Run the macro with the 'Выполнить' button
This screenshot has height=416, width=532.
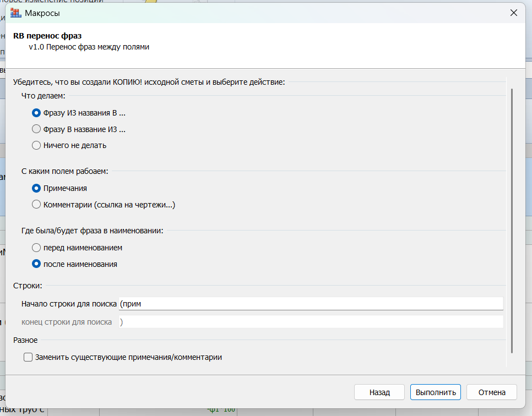point(436,392)
